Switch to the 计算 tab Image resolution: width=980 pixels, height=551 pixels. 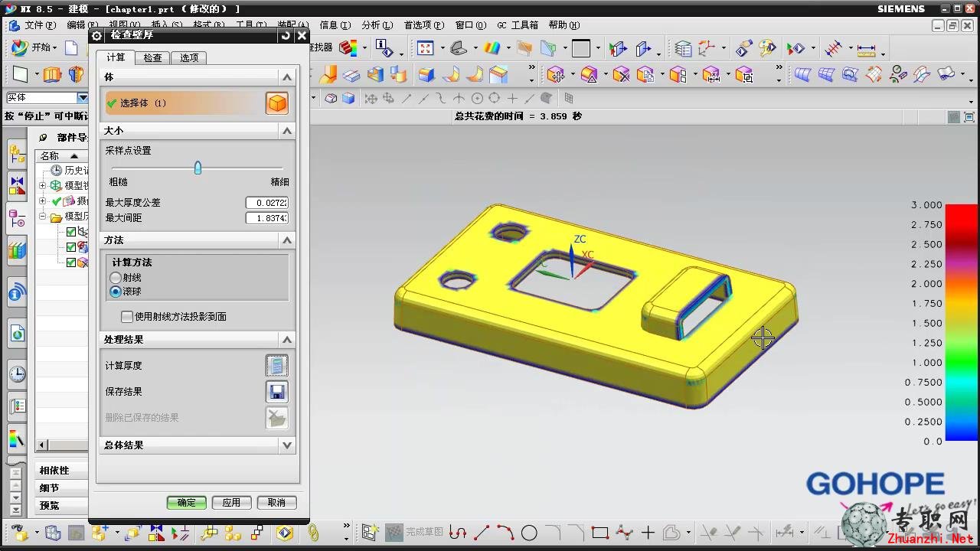pyautogui.click(x=116, y=57)
